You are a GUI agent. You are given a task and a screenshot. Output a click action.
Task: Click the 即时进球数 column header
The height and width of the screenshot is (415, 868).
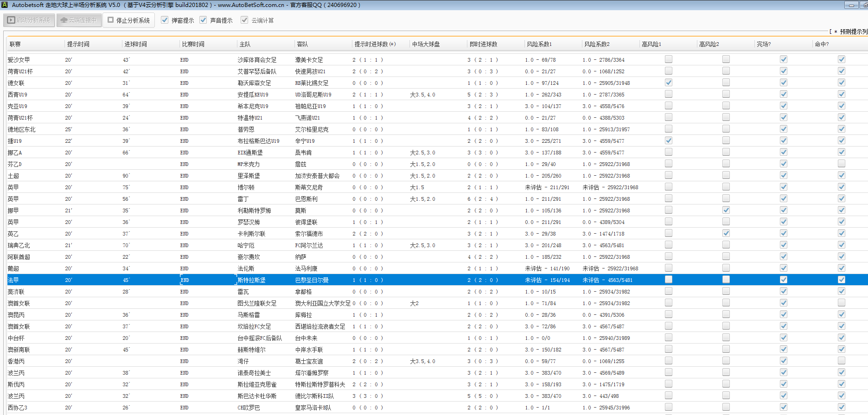pos(483,44)
